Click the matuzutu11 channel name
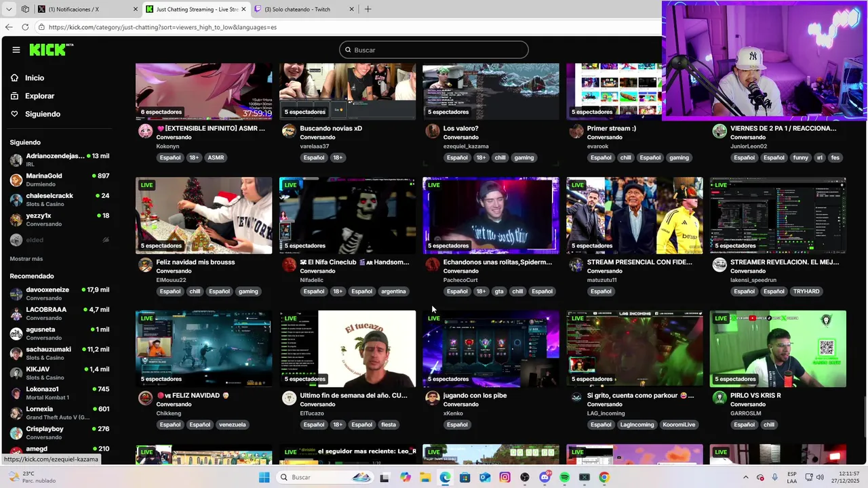Screen dimensions: 868x488 point(601,280)
